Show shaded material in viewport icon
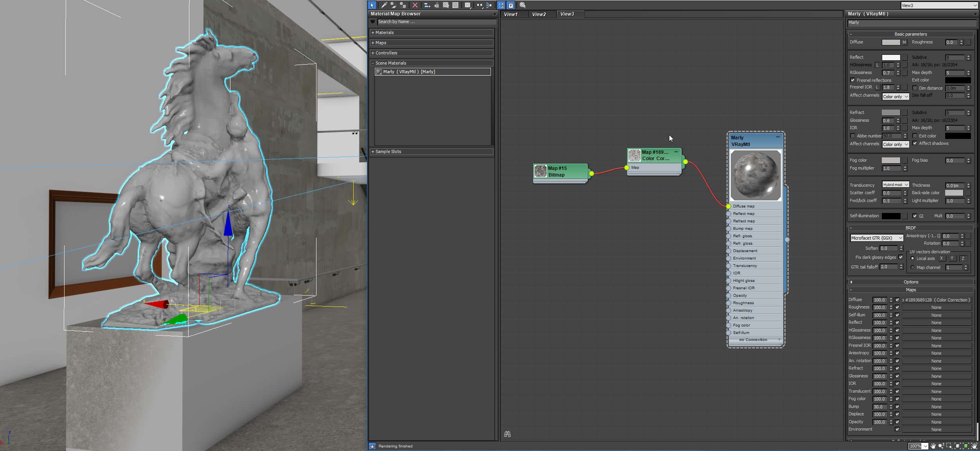980x451 pixels. pyautogui.click(x=446, y=5)
